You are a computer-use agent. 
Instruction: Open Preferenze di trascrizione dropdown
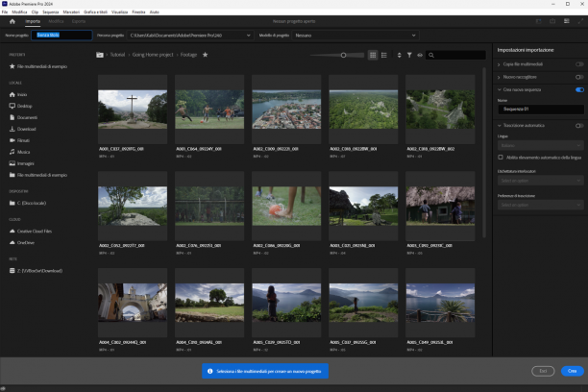tap(540, 205)
